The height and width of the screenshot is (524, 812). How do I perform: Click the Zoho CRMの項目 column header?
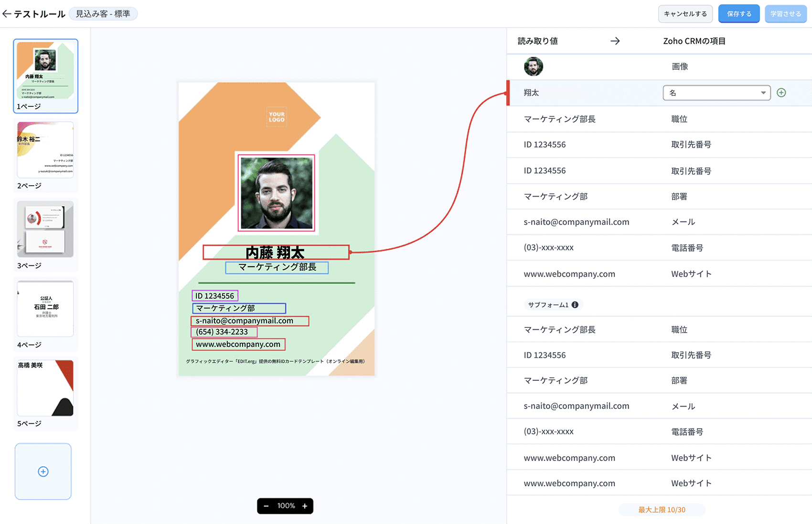[694, 41]
